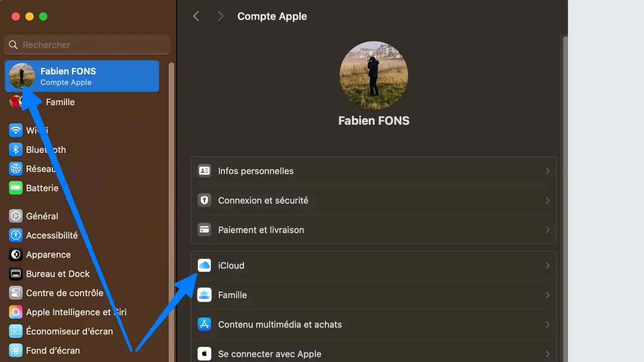Select Fabien FONS Compte Apple sidebar item

coord(82,76)
